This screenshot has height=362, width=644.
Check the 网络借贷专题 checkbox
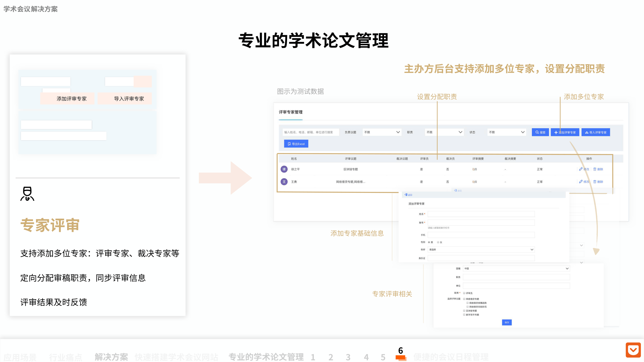pos(464,299)
